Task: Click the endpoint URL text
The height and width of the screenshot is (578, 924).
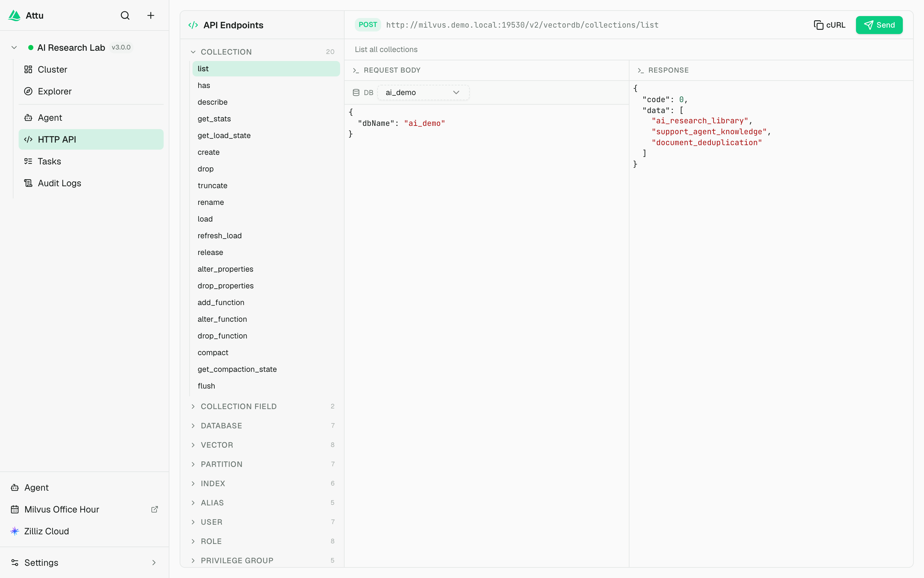Action: [x=522, y=25]
